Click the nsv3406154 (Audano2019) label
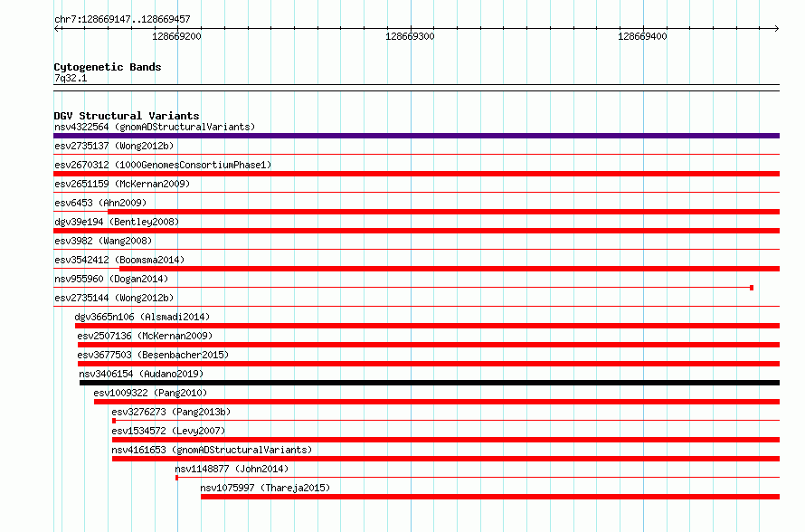Viewport: 805px width, 532px height. 141,374
